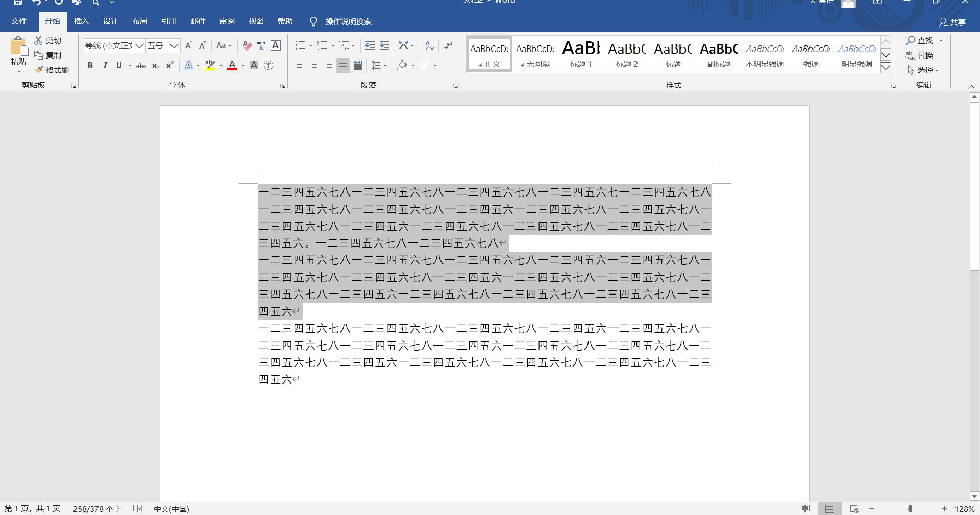Open the font name dropdown
This screenshot has height=515, width=980.
[x=139, y=46]
